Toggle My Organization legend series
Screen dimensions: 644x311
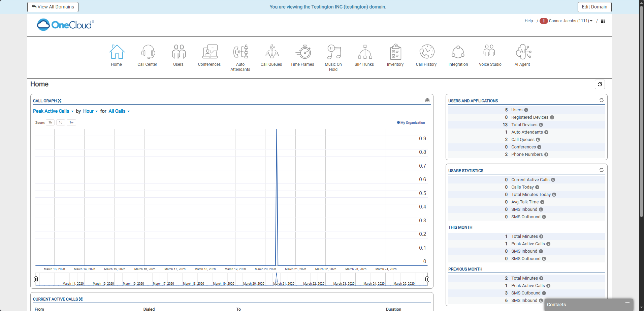click(411, 123)
